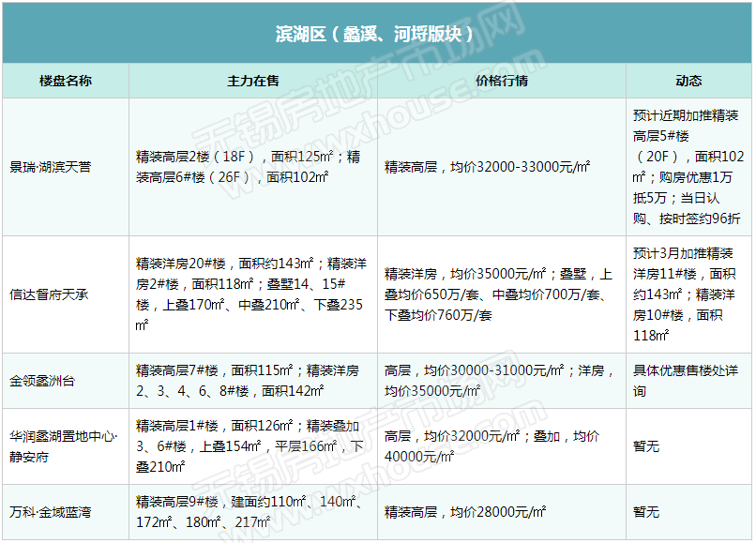Click the 信达督府天承 property name cell
This screenshot has height=543, width=756.
click(66, 294)
